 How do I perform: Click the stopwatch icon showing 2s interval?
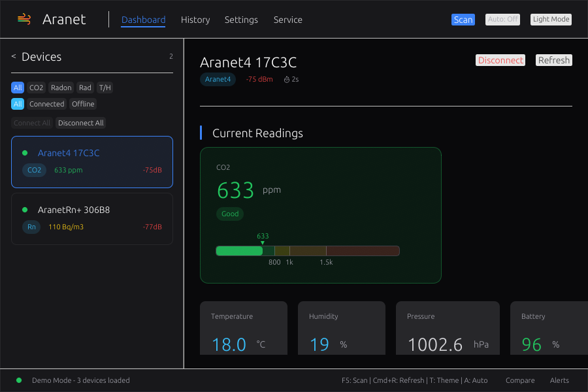point(286,79)
